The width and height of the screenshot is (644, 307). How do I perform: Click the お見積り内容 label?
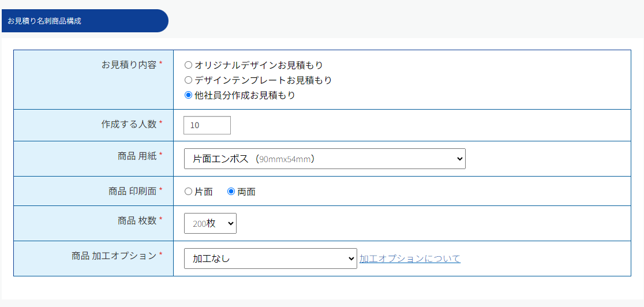pyautogui.click(x=129, y=65)
